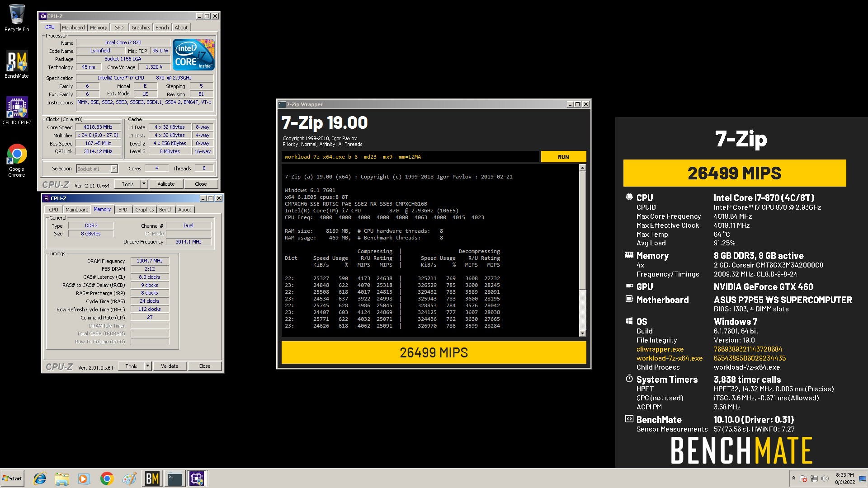Click the CPU chip icon in BenchMate panel
868x488 pixels.
[x=629, y=197]
